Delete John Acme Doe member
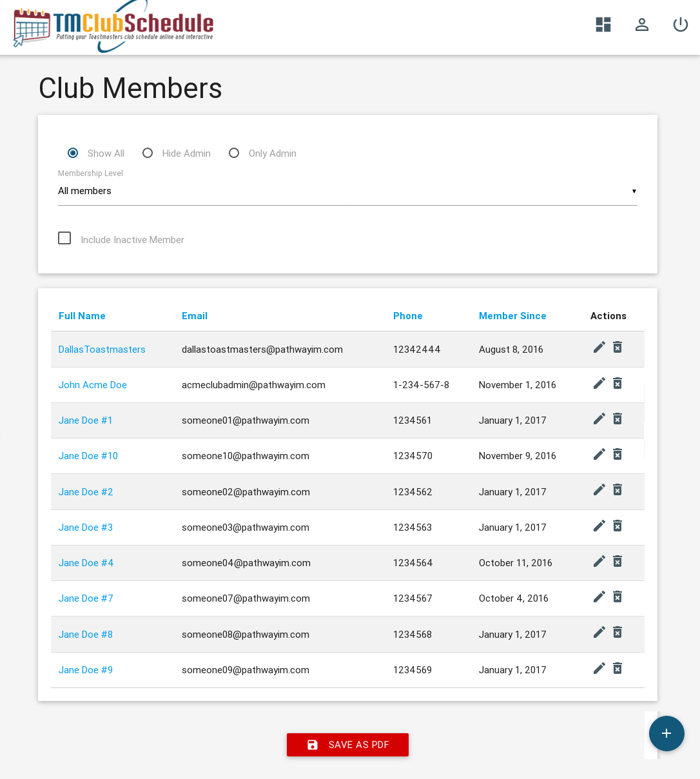Viewport: 700px width, 779px height. pyautogui.click(x=617, y=384)
